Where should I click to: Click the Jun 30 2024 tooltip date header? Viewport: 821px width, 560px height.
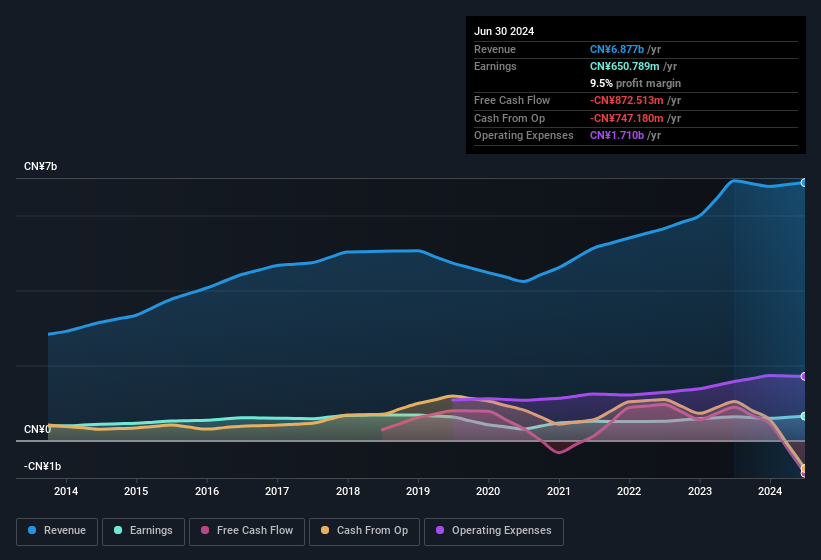tap(504, 31)
